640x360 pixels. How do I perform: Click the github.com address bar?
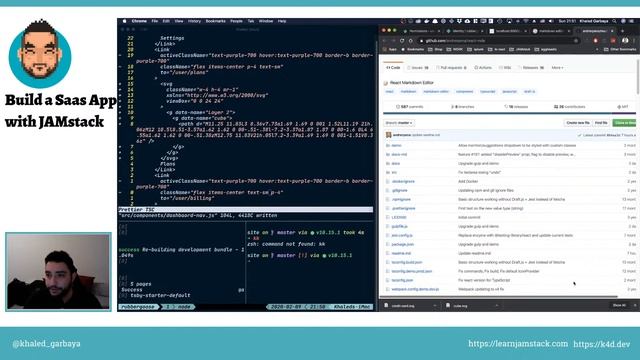(x=499, y=41)
